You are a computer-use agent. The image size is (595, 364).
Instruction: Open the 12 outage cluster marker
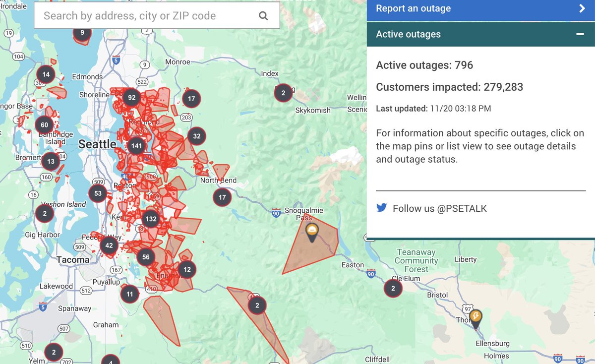[187, 270]
